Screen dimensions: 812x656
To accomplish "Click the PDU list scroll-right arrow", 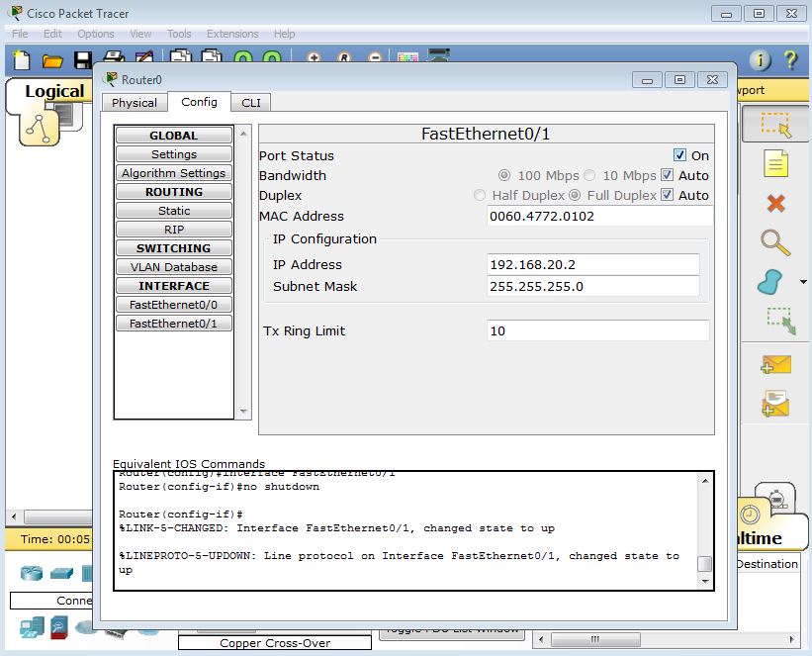I will point(791,639).
